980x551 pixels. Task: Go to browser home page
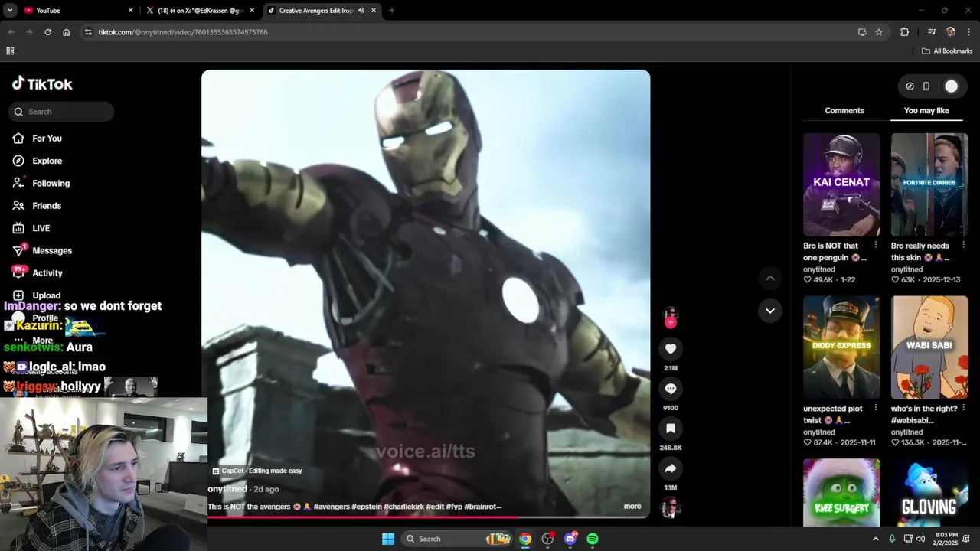coord(67,32)
